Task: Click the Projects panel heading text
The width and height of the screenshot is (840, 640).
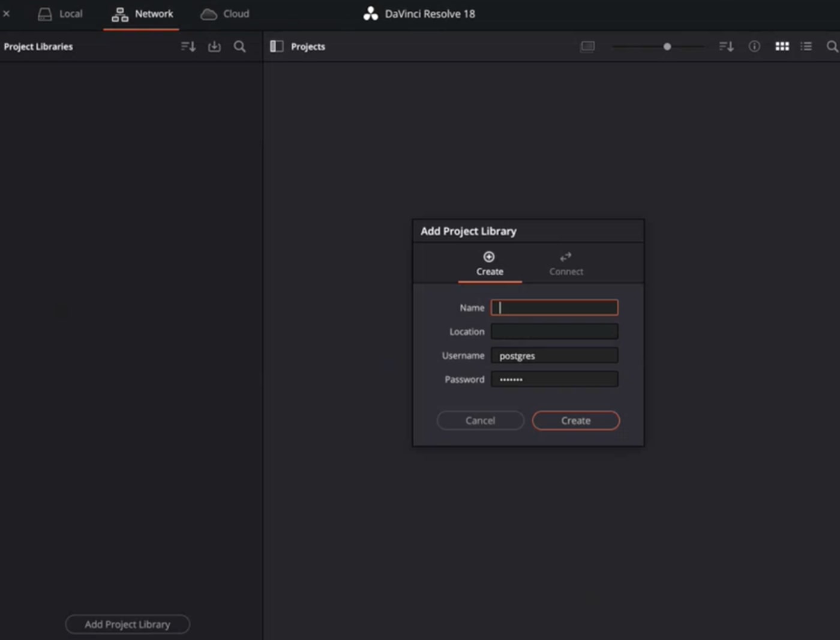Action: click(x=308, y=46)
